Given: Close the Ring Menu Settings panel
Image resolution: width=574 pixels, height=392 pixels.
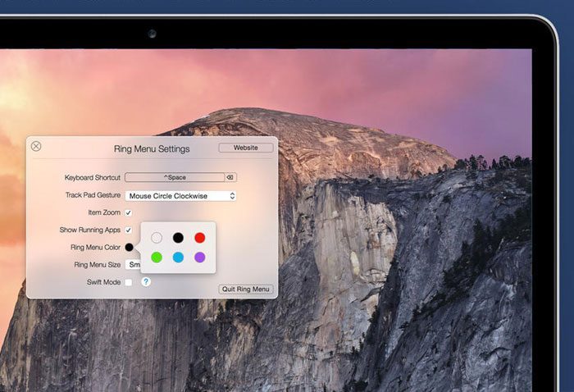Looking at the screenshot, I should (36, 147).
